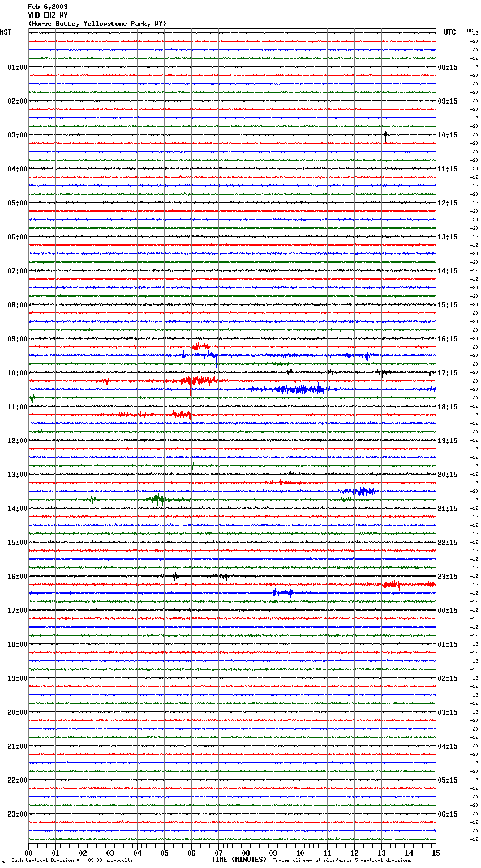
Task: Click the green burst near minute 05 before 14:00
Action: pyautogui.click(x=160, y=499)
